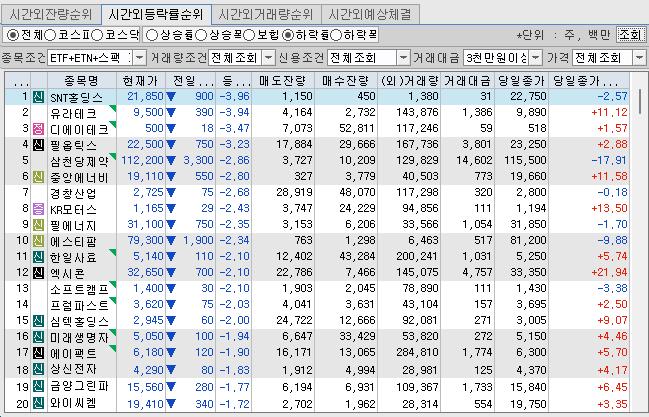Sort by 거래대금 column header
649x417 pixels.
[x=468, y=81]
